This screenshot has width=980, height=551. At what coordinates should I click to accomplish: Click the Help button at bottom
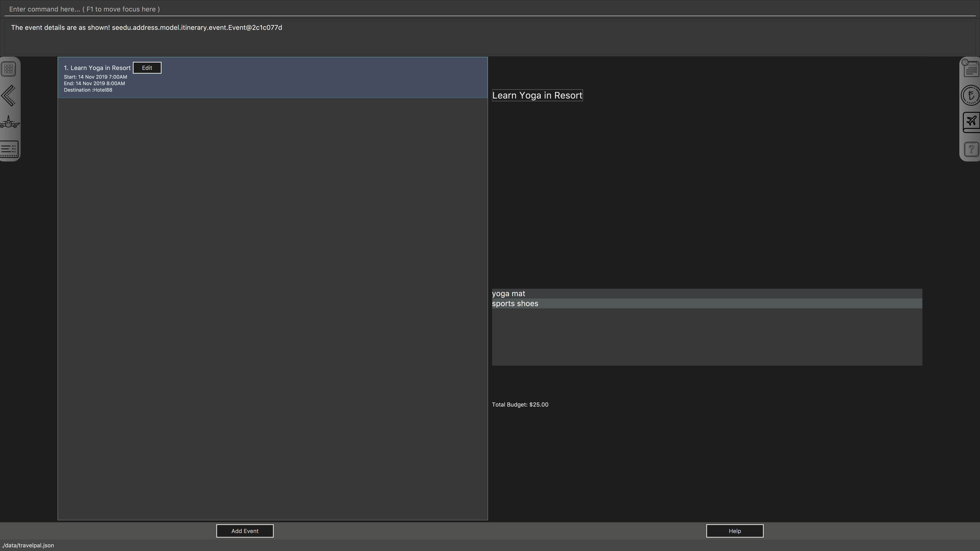point(735,531)
